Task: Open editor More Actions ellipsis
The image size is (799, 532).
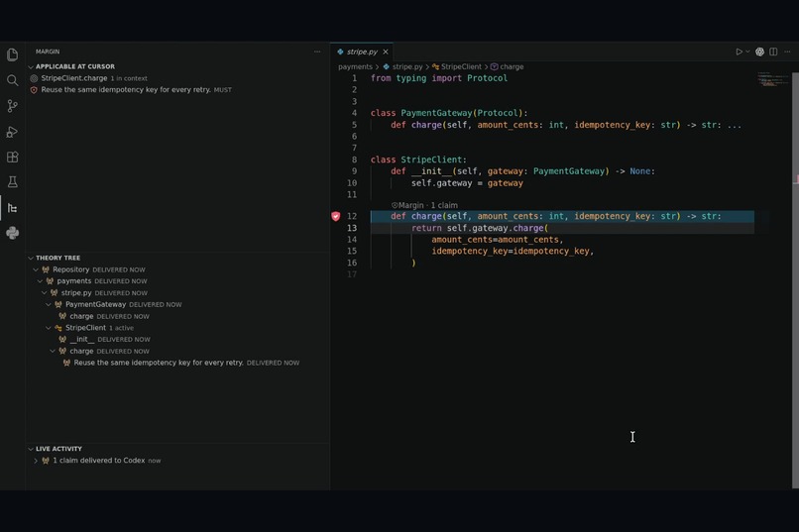Action: [787, 52]
